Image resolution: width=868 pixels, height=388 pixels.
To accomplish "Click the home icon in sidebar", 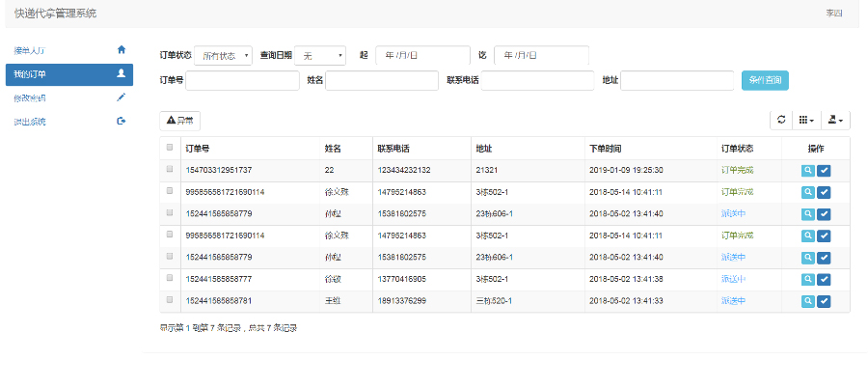I will click(x=121, y=48).
